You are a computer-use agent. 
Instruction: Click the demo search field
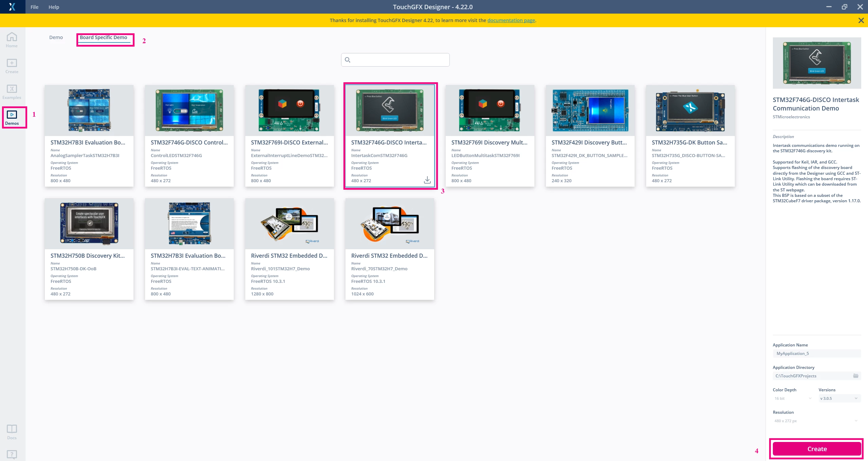[395, 60]
